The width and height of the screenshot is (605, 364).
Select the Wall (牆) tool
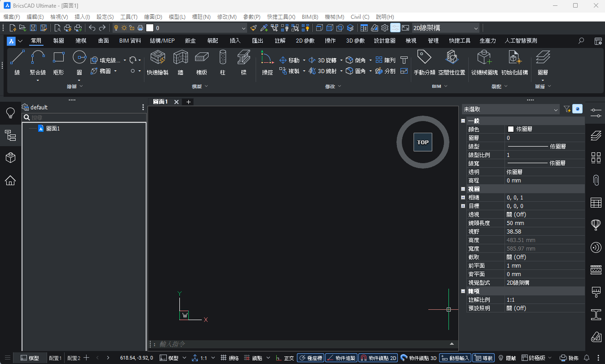[180, 63]
